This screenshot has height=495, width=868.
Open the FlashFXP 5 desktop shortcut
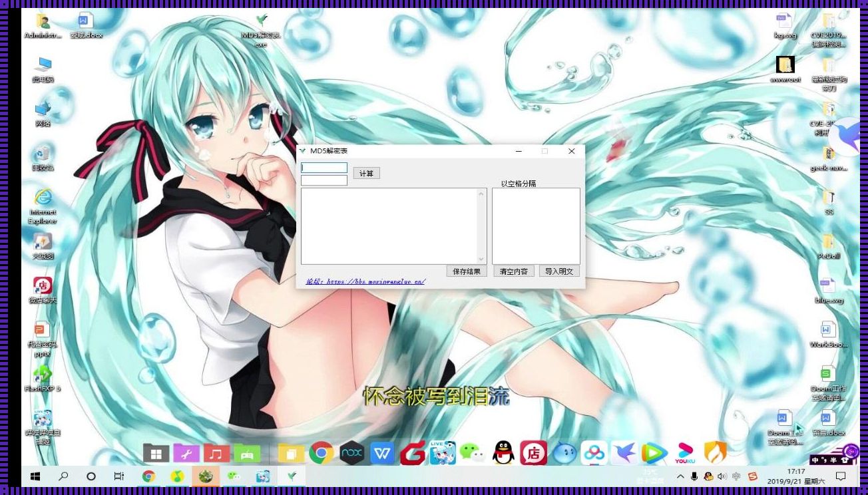coord(43,378)
